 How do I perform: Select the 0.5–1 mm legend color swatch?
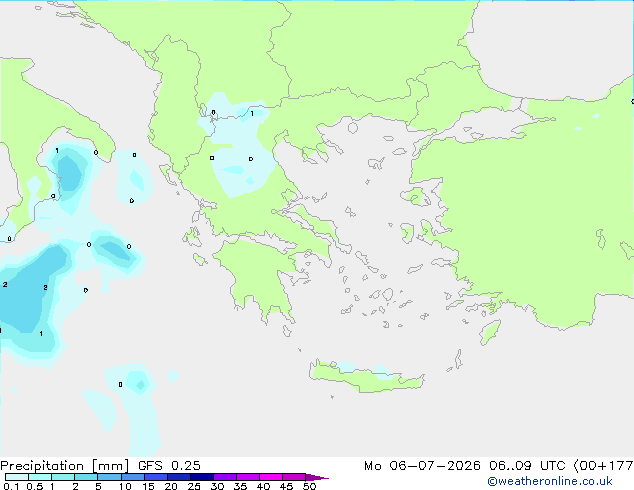(40, 477)
